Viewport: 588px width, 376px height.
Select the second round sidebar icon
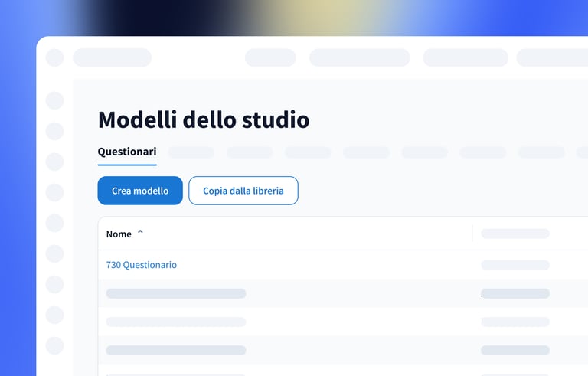(x=54, y=131)
